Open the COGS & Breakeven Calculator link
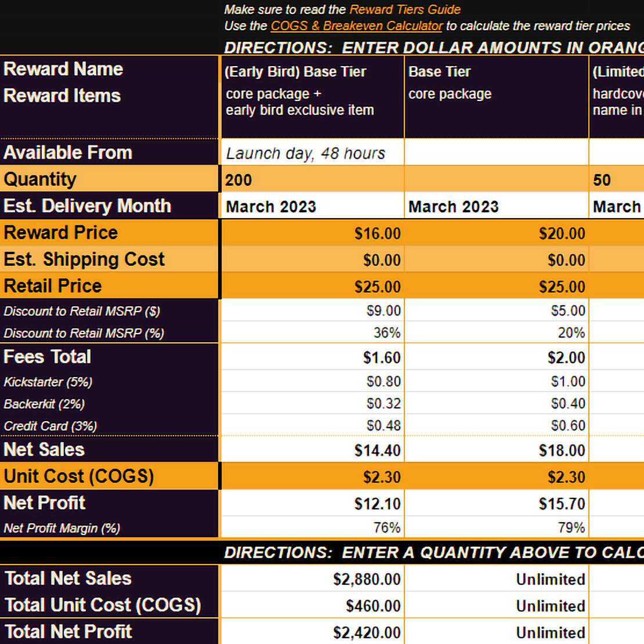 click(x=356, y=26)
